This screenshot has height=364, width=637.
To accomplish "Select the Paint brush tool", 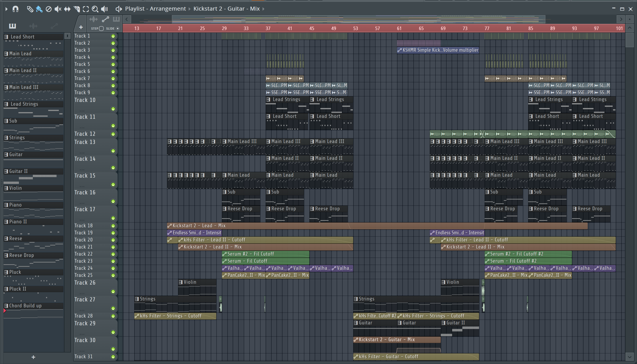I will pos(39,9).
